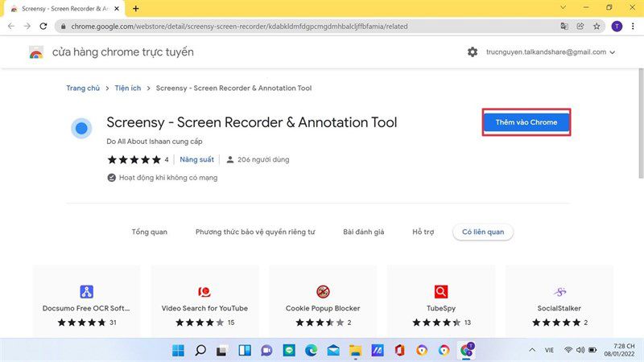644x362 pixels.
Task: Click the Screensy extension blue circle icon
Action: (81, 129)
